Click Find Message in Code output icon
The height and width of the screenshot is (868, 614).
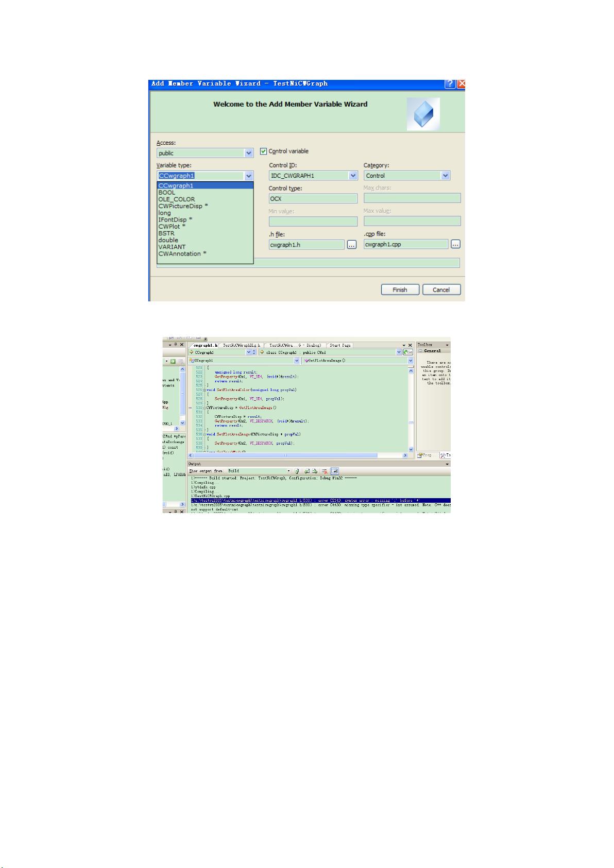point(297,471)
